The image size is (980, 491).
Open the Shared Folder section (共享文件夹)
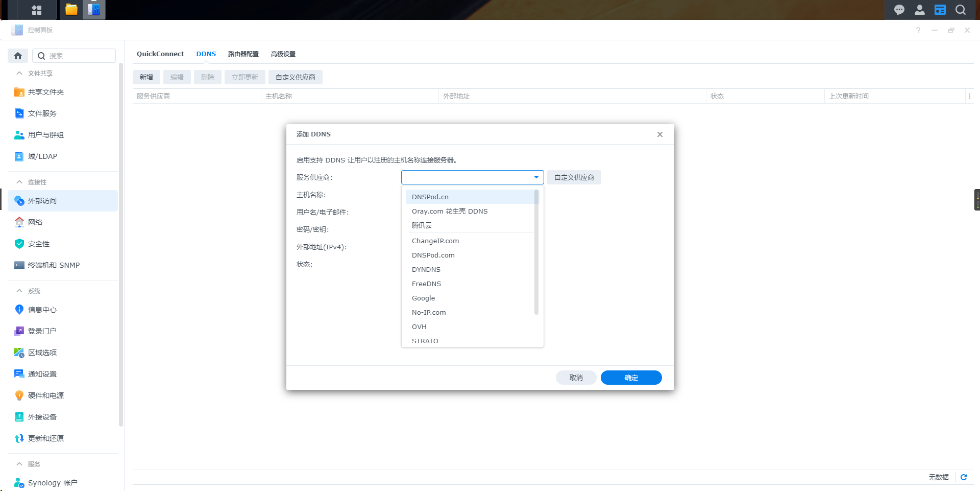click(46, 92)
